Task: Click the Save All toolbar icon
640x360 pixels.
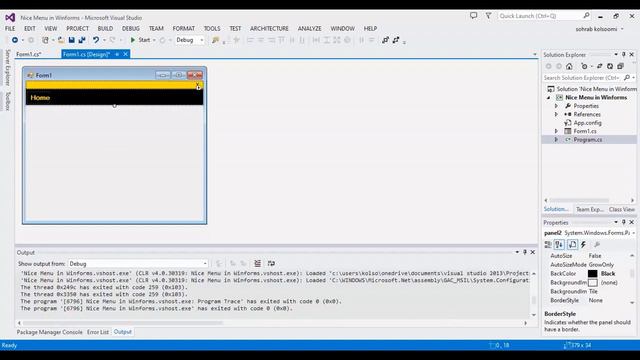Action: [82, 40]
